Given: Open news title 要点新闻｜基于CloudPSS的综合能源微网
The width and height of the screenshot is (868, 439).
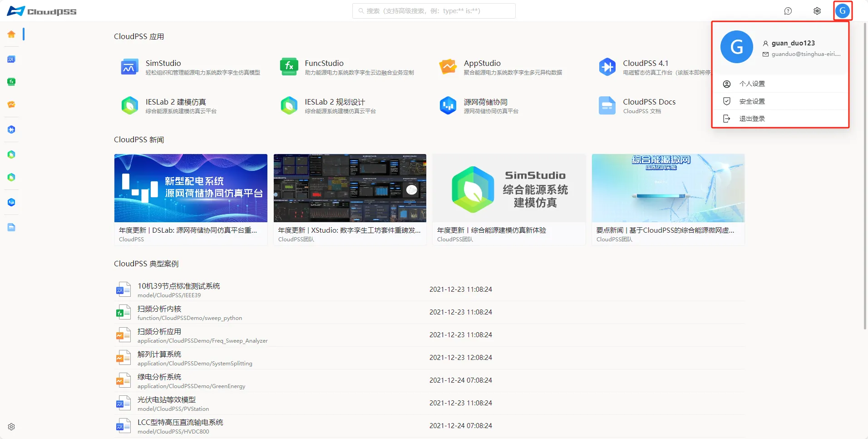Looking at the screenshot, I should [x=665, y=230].
